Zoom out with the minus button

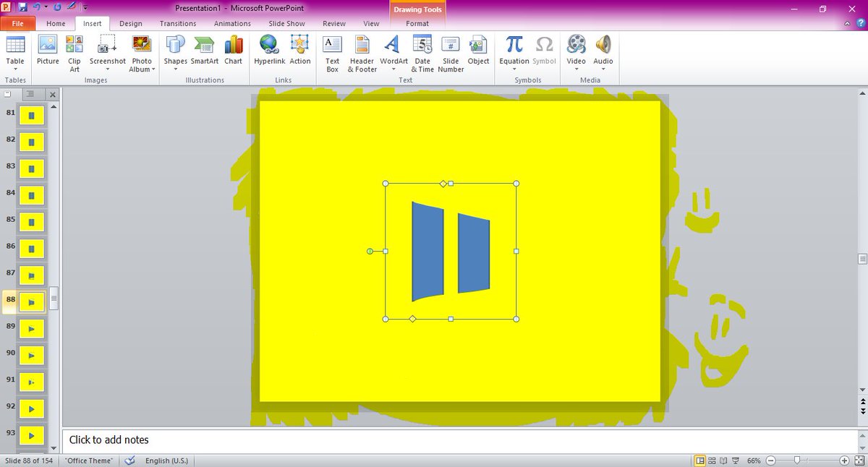[771, 460]
